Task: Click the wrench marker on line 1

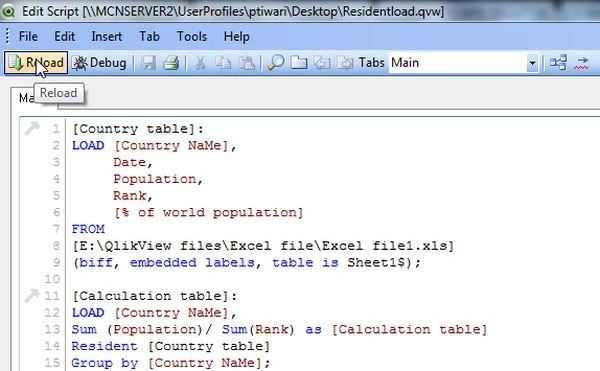Action: [x=32, y=128]
